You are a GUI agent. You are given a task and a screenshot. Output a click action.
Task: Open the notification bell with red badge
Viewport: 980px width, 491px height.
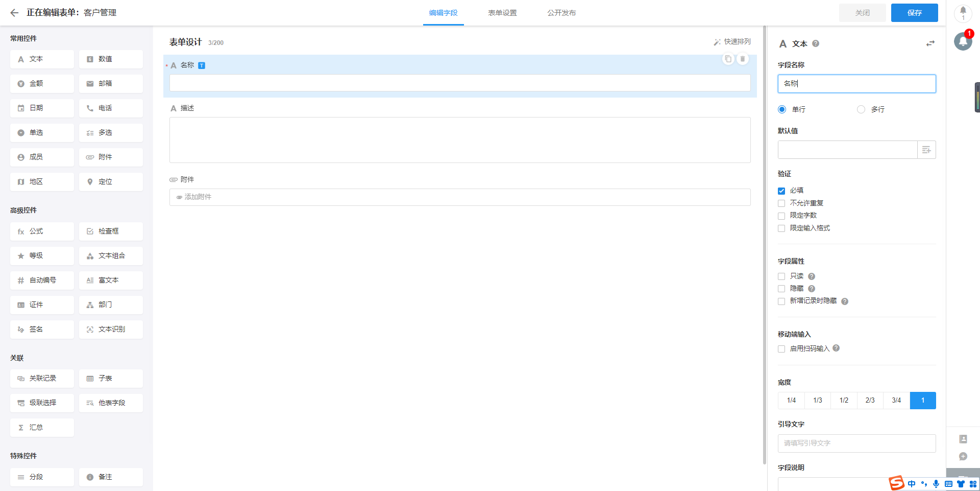[963, 41]
